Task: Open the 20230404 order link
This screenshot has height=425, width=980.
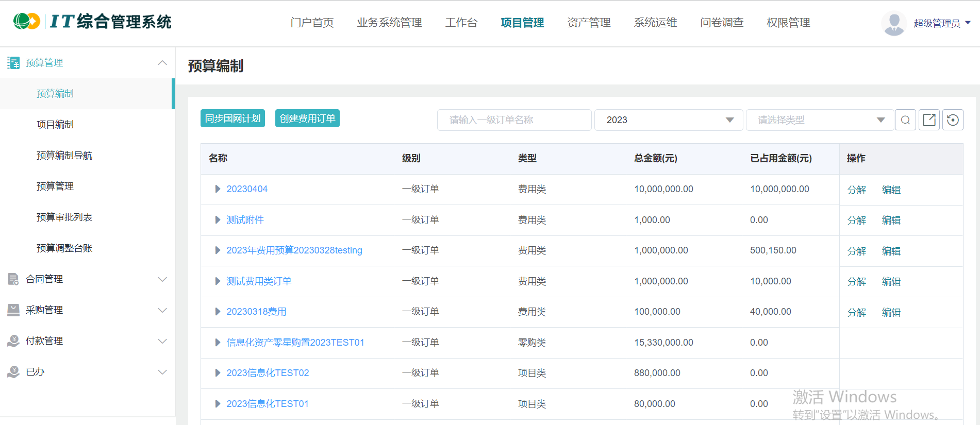Action: pos(247,189)
